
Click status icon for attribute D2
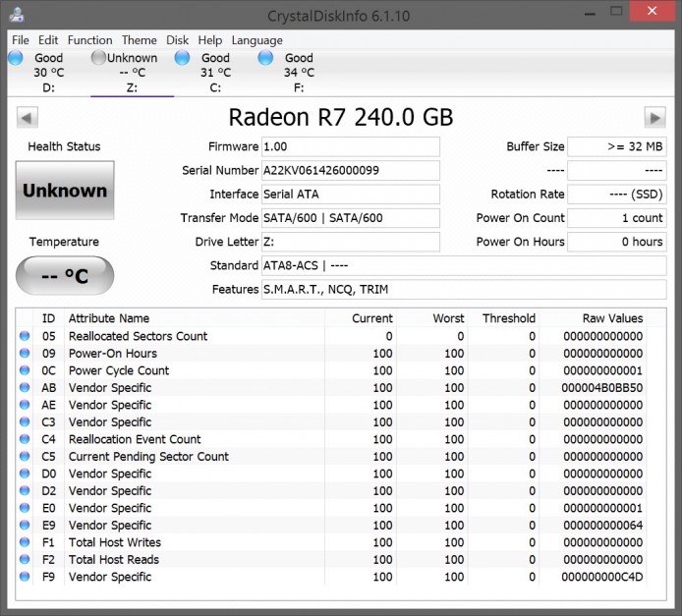click(x=25, y=490)
